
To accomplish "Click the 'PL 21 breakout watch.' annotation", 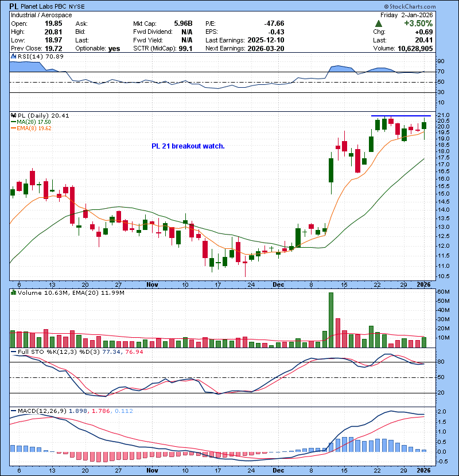I will pos(188,146).
